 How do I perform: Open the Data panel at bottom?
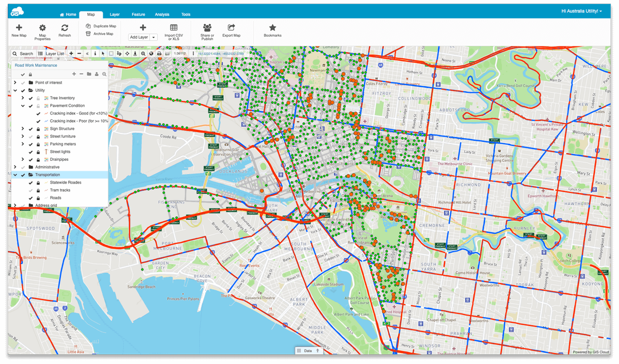click(308, 350)
